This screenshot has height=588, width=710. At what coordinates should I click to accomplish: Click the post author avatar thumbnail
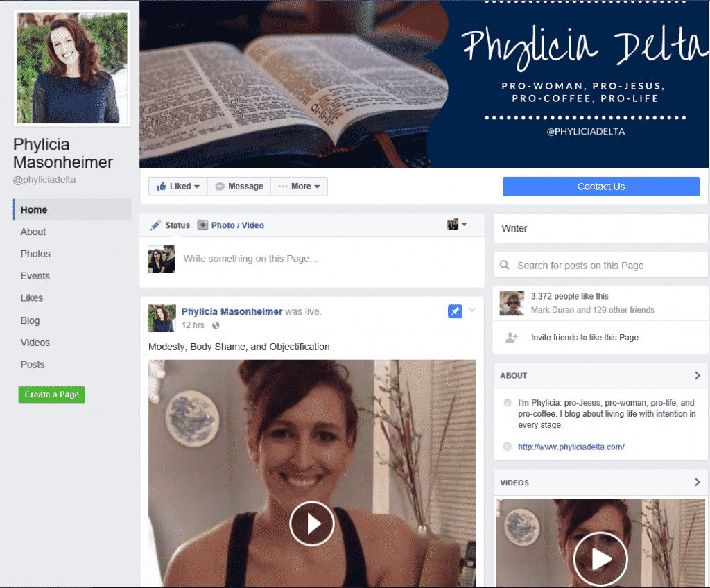point(162,318)
